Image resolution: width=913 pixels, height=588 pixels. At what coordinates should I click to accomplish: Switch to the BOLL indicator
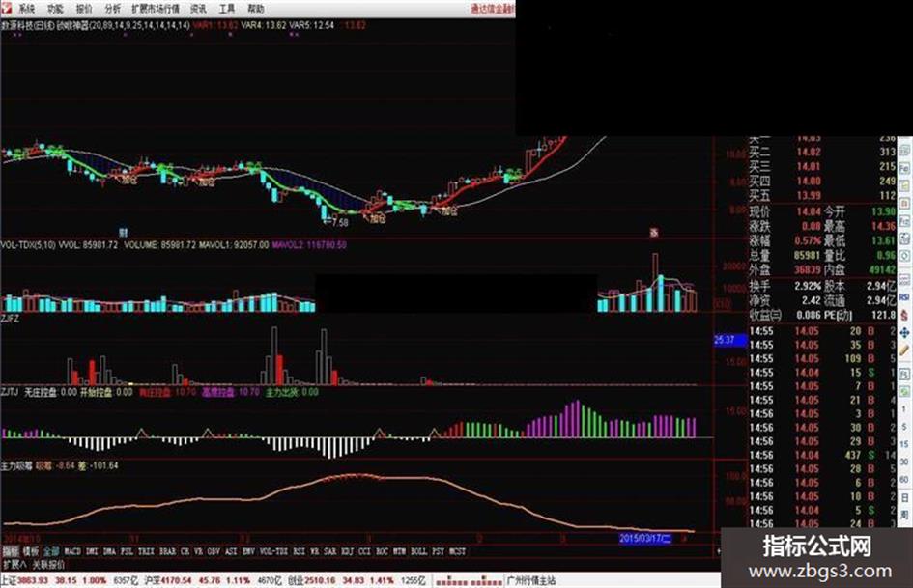pyautogui.click(x=419, y=551)
